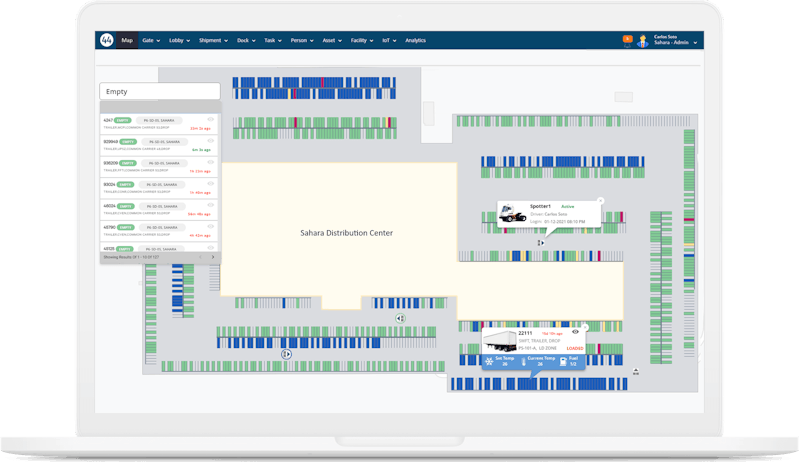Image resolution: width=800 pixels, height=462 pixels.
Task: Click the Current Temp thermometer icon
Action: click(523, 360)
